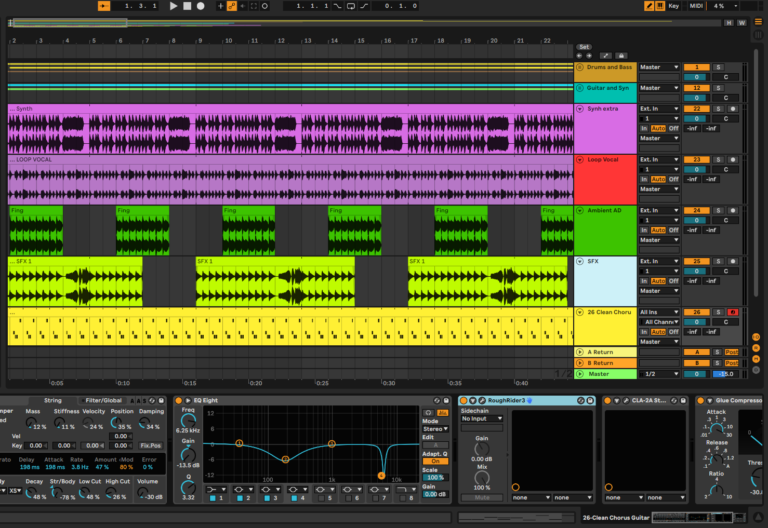Click the Set locator button
The image size is (768, 528).
[584, 47]
